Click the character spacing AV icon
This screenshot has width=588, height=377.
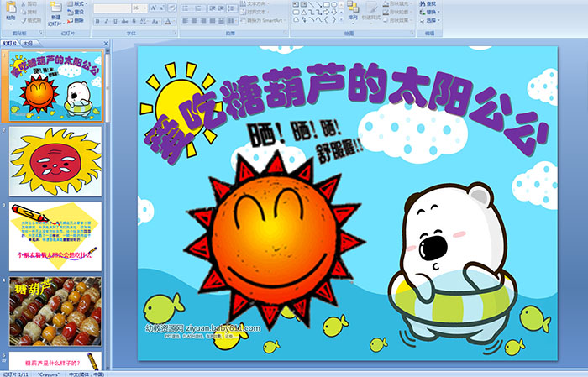(x=144, y=21)
